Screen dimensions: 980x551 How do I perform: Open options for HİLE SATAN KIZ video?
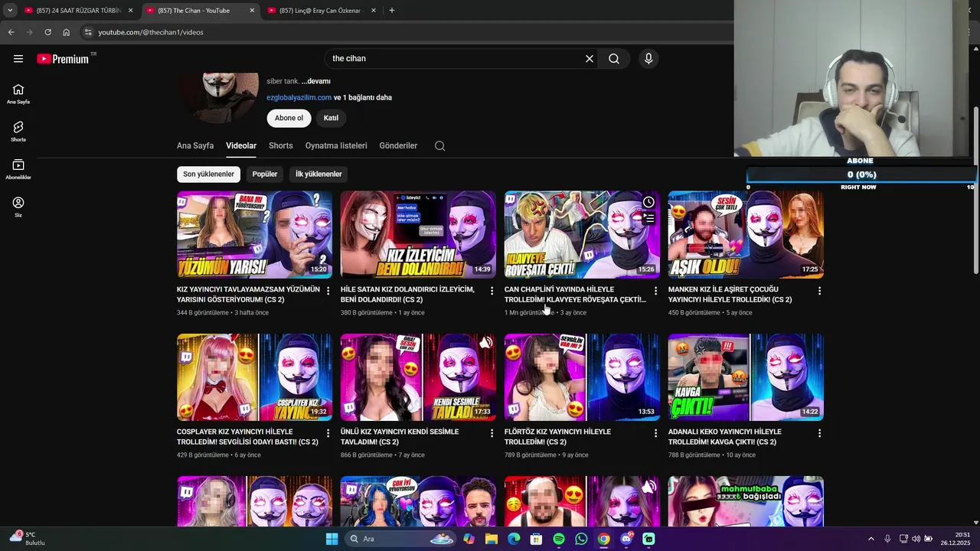tap(492, 291)
